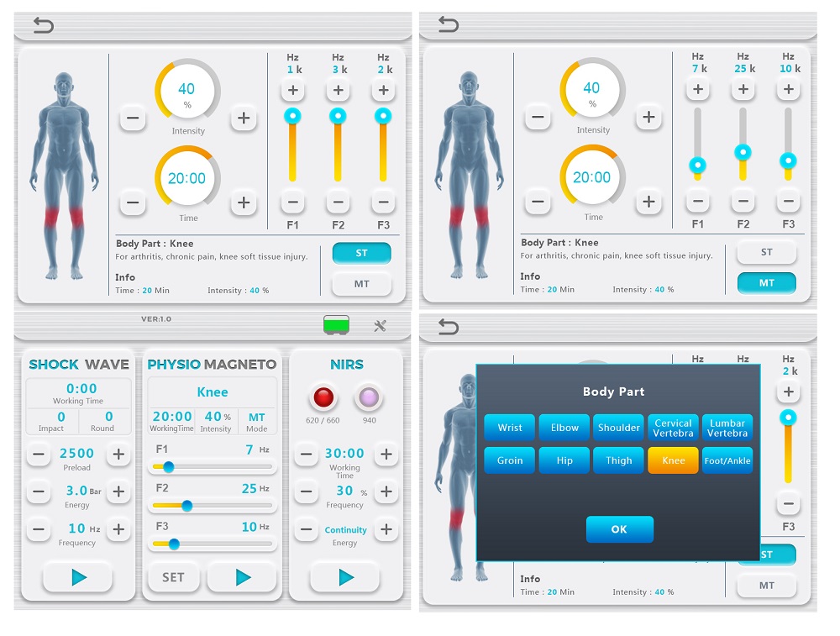
Task: Click human body figure in top-left panel
Action: pos(64,176)
